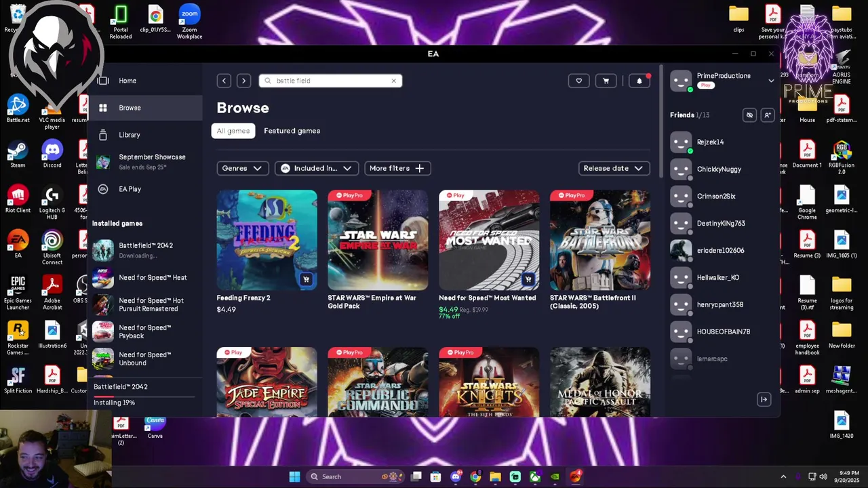Open Split Fiction desktop shortcut
This screenshot has width=868, height=488.
tap(18, 380)
